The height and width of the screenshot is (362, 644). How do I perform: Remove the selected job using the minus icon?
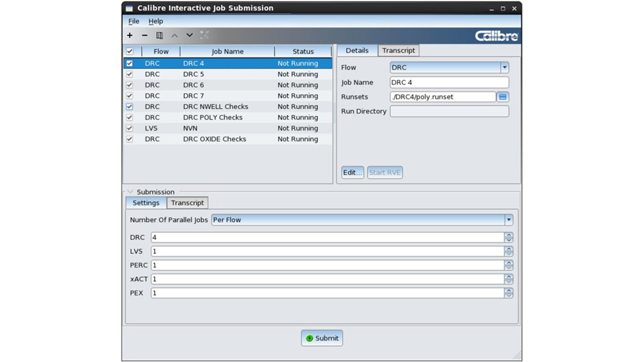145,35
